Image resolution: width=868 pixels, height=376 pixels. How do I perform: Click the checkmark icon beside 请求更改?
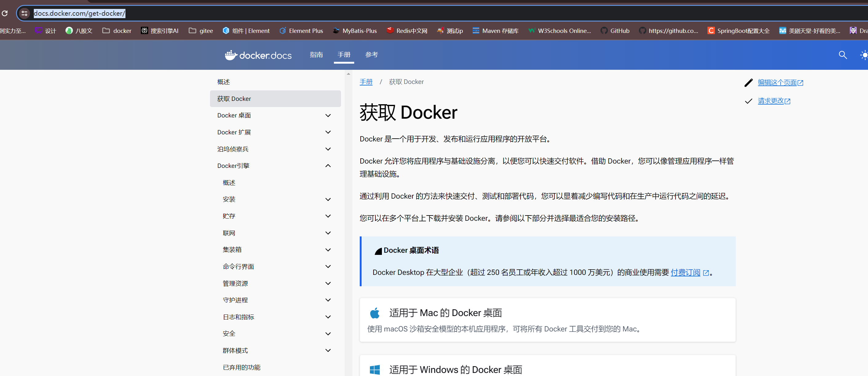[x=748, y=101]
